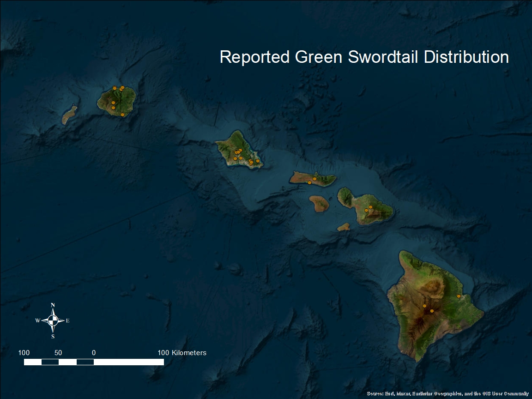Click the northern orange point on Maui

(370, 207)
